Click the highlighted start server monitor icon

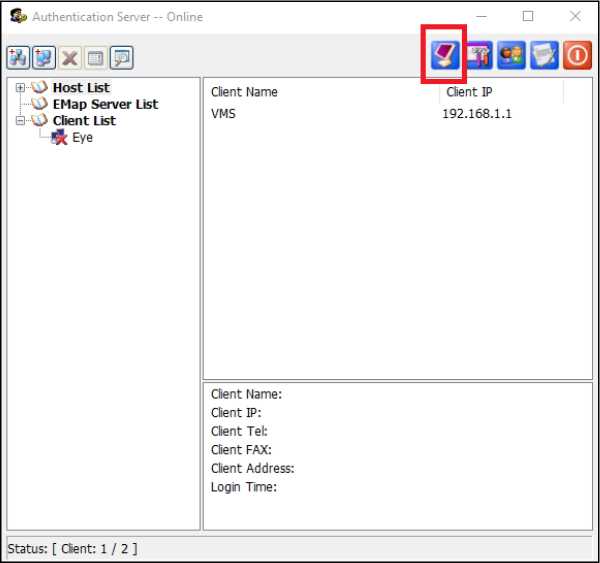(x=445, y=55)
